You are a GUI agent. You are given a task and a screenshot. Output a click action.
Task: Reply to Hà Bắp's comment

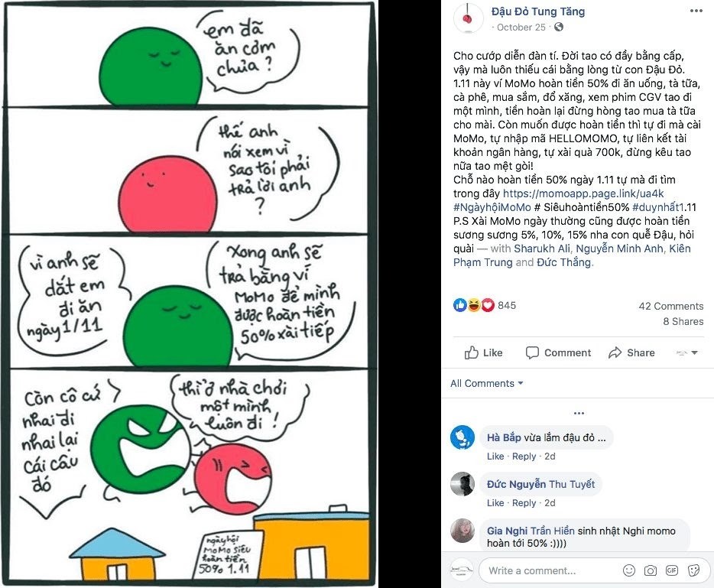(524, 456)
